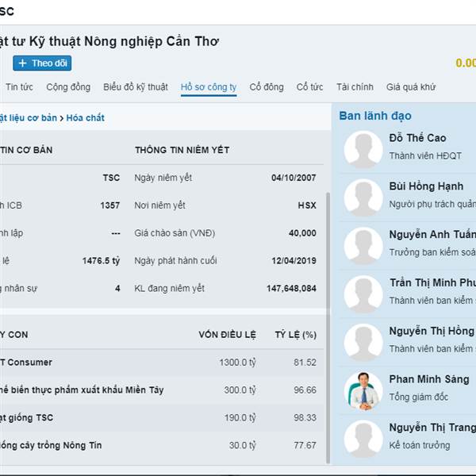Viewport: 476px width, 476px height.
Task: Open Phan Minh Sáng name link
Action: point(429,379)
